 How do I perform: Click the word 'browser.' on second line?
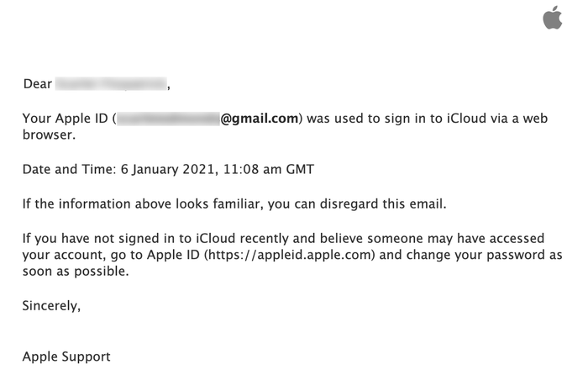pos(49,135)
